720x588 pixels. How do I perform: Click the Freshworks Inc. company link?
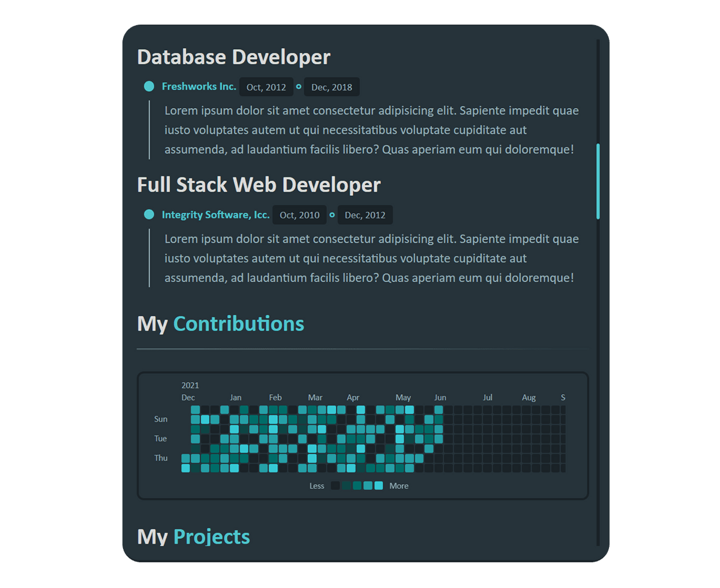199,86
